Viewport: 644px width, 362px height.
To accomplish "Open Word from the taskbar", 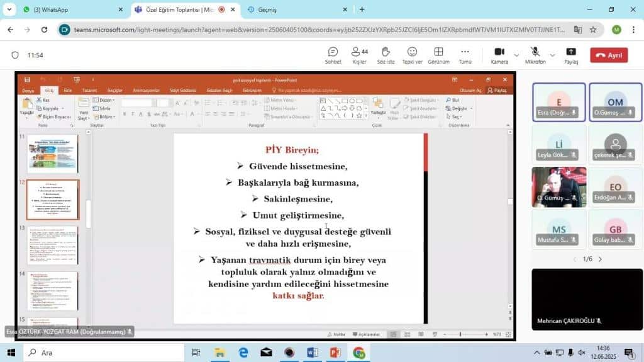I will (x=312, y=353).
